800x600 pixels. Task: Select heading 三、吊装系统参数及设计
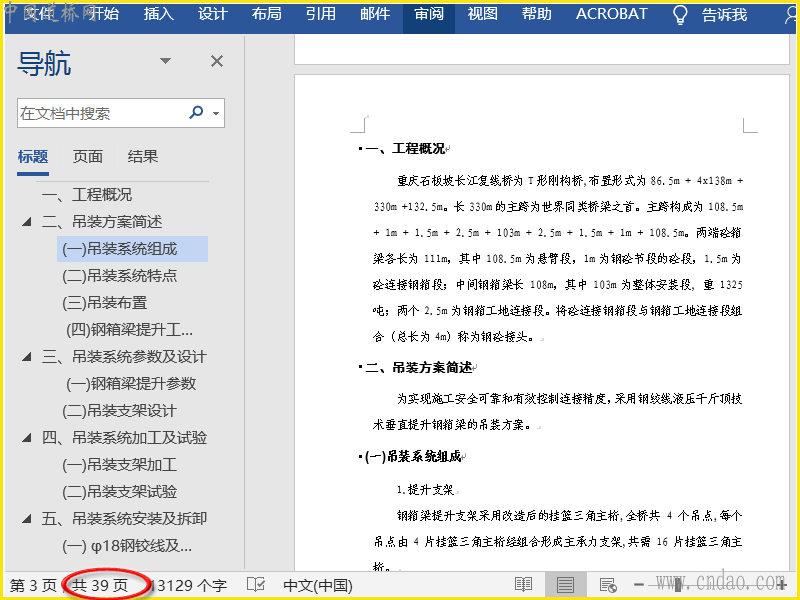point(124,357)
